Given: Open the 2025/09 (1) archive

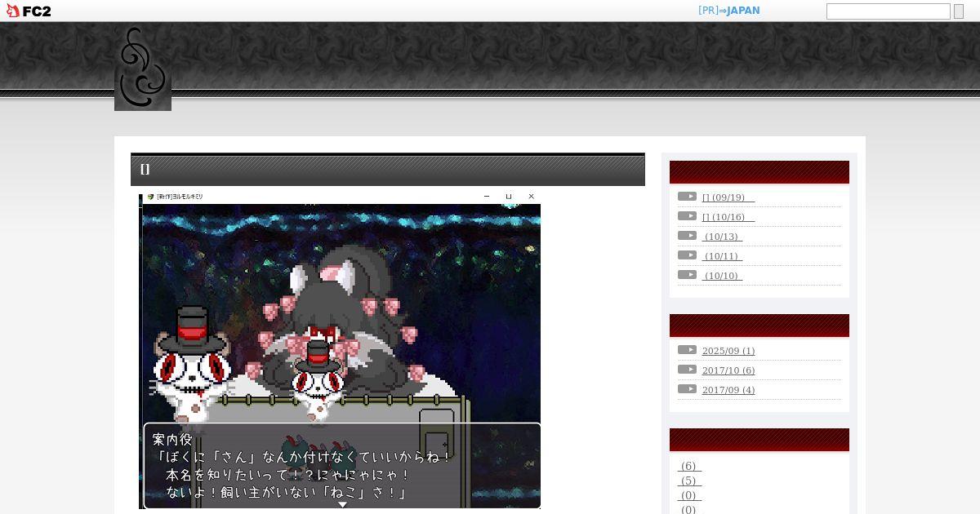Looking at the screenshot, I should pos(728,351).
